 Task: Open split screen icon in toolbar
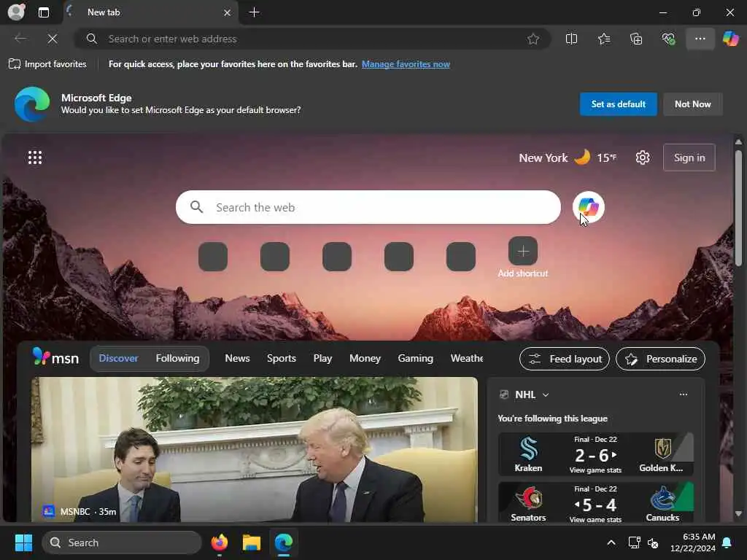click(571, 39)
